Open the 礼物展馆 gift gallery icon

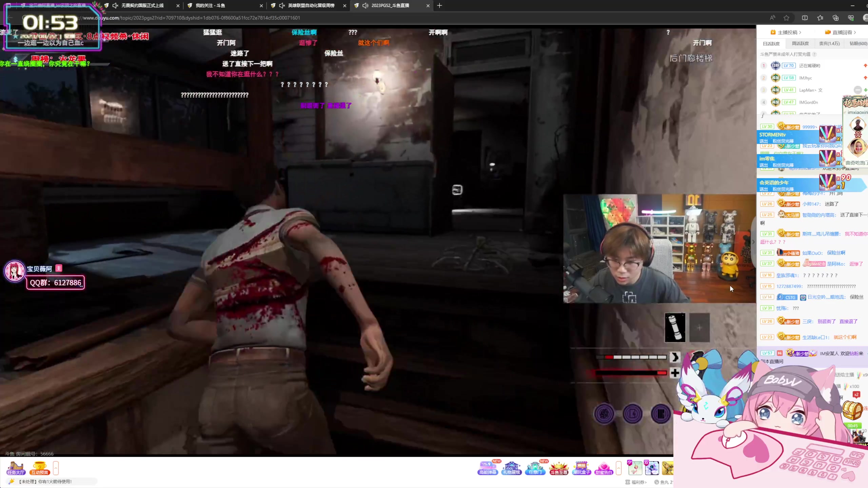pos(511,468)
